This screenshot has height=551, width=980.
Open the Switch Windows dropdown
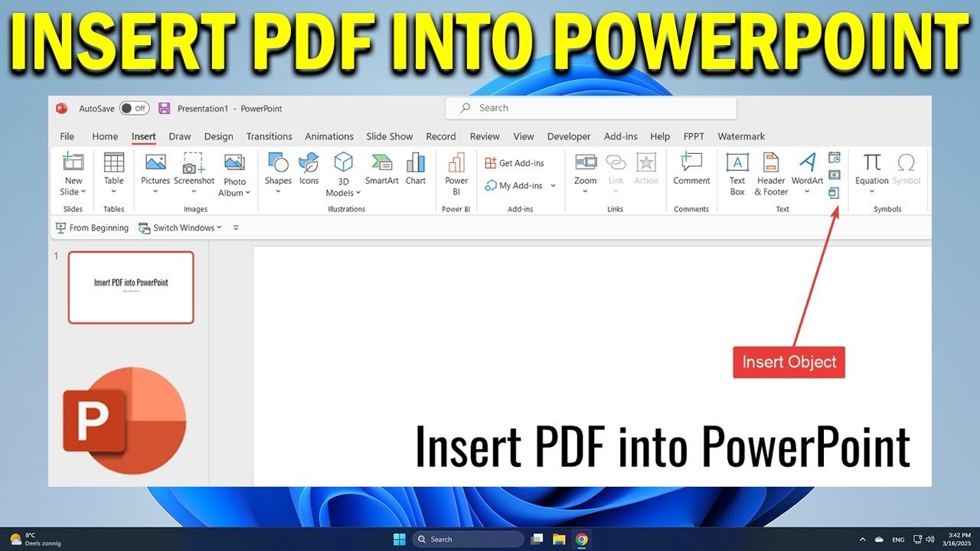point(180,228)
